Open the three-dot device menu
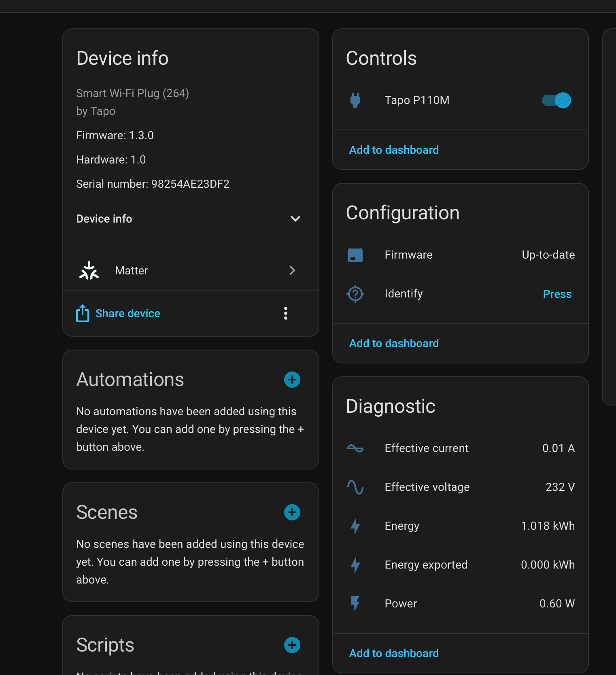The width and height of the screenshot is (616, 675). click(286, 313)
